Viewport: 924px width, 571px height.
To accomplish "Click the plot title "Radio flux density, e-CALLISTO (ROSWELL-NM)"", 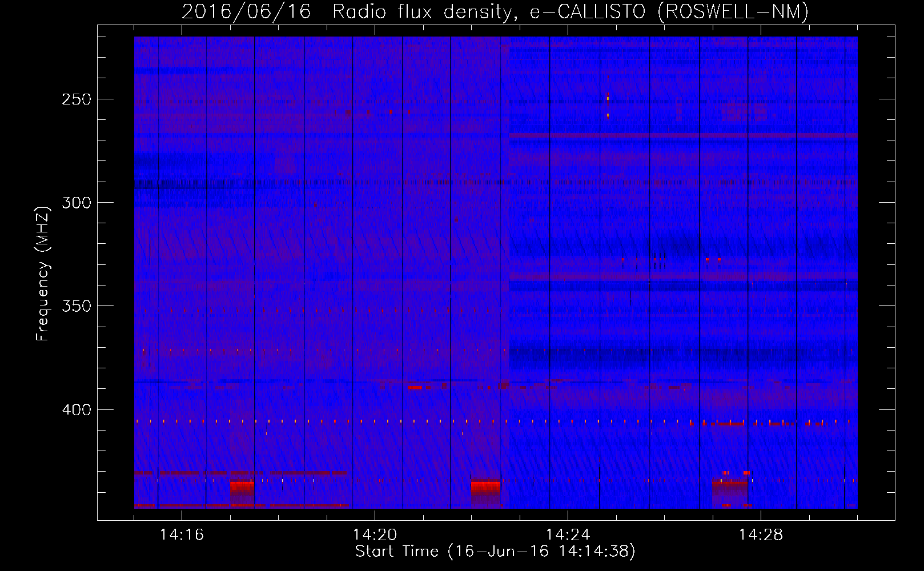I will 571,12.
